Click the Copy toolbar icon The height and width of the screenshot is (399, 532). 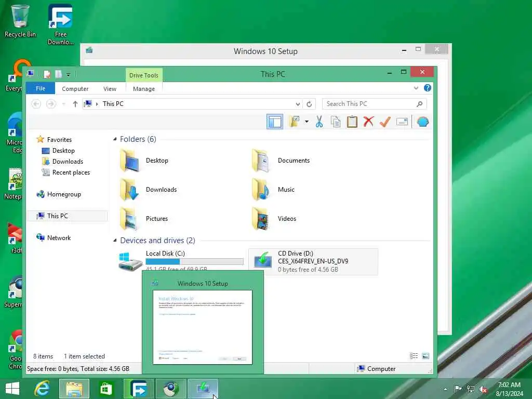[x=336, y=122]
